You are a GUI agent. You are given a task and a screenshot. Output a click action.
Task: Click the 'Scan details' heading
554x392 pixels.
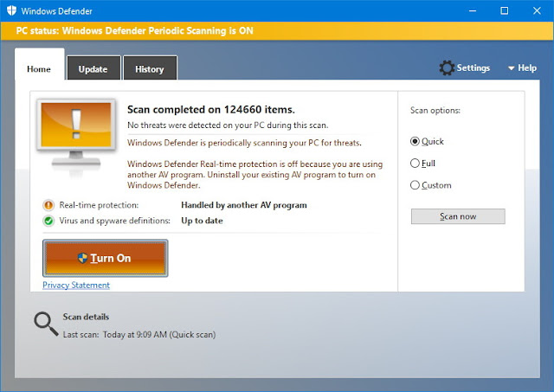pyautogui.click(x=86, y=317)
